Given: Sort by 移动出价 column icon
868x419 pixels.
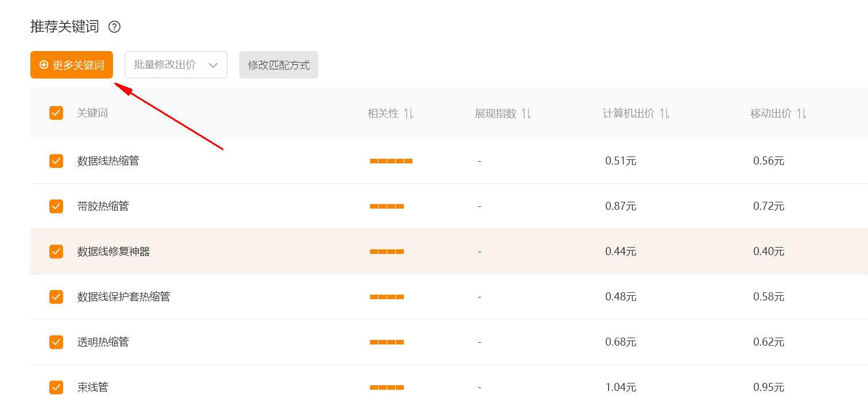Looking at the screenshot, I should [801, 113].
